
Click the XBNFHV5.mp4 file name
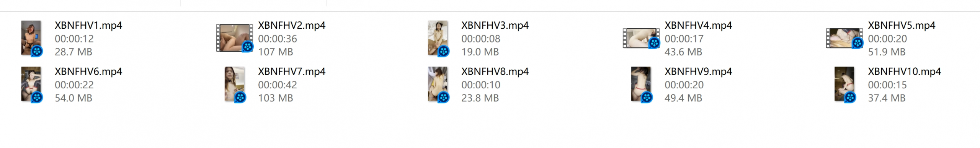click(902, 25)
